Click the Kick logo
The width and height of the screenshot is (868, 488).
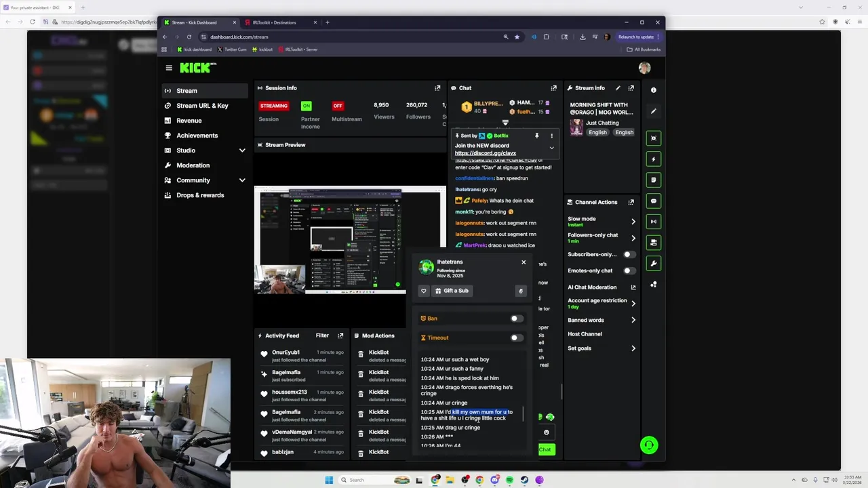(x=197, y=68)
